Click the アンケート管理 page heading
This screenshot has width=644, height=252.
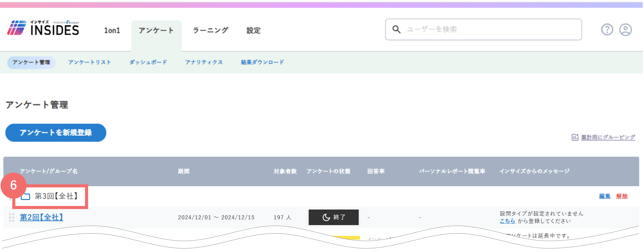click(37, 105)
